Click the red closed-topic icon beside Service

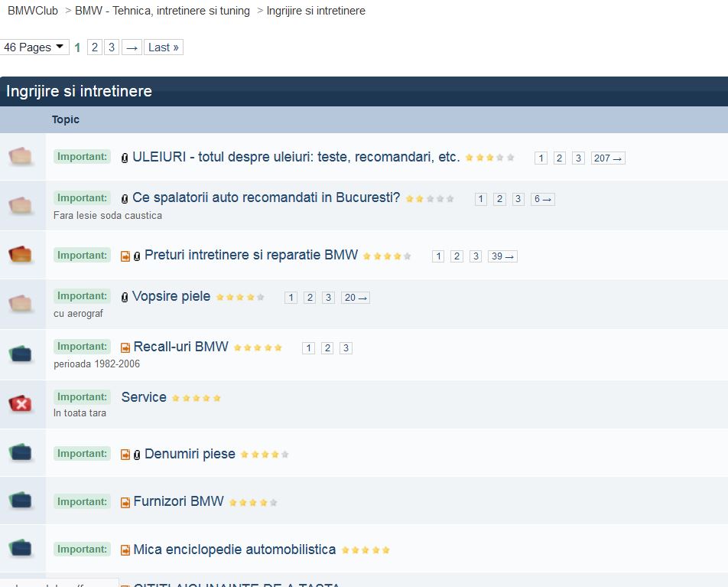(21, 404)
